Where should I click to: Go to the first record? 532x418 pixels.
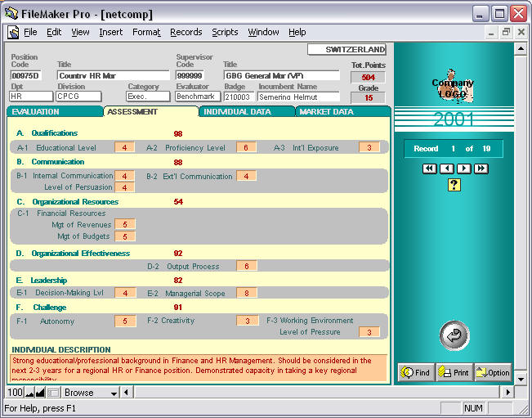pyautogui.click(x=429, y=169)
